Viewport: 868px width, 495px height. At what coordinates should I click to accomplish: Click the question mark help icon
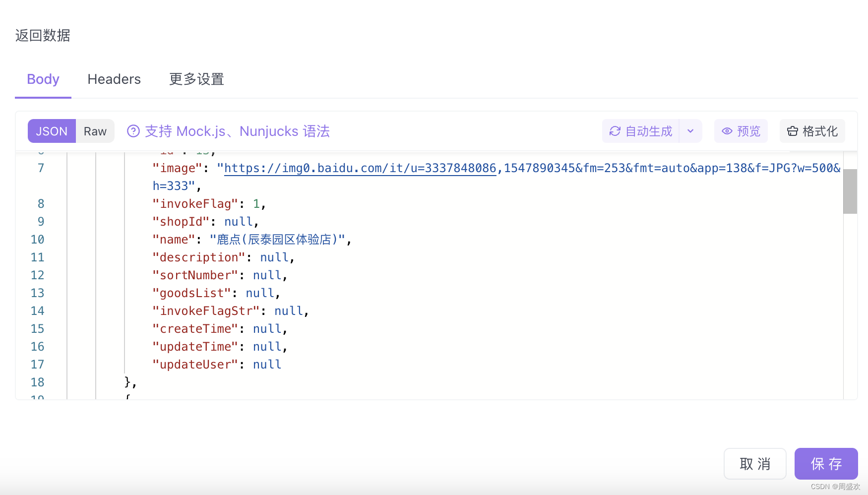133,131
